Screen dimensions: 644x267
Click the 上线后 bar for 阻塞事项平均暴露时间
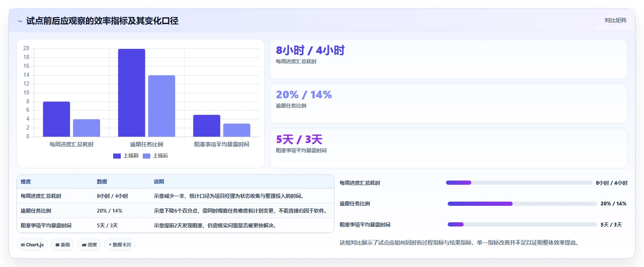coord(237,130)
